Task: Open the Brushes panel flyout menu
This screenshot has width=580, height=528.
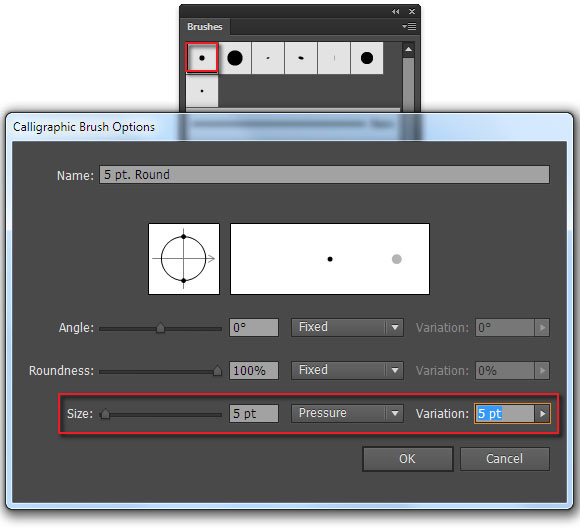Action: click(x=409, y=27)
